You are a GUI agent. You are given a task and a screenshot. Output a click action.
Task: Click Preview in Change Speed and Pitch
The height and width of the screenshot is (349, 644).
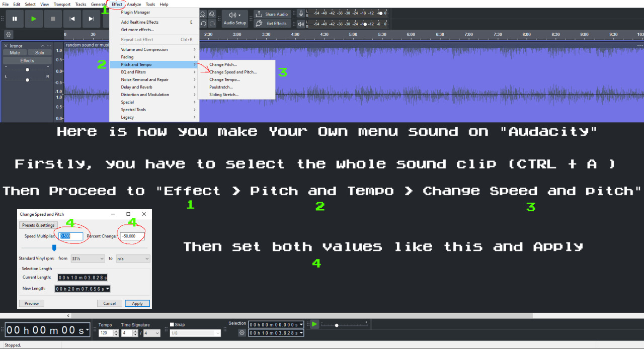point(32,303)
